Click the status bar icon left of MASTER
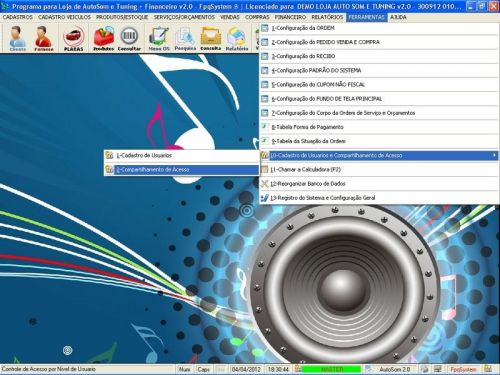 (x=298, y=369)
